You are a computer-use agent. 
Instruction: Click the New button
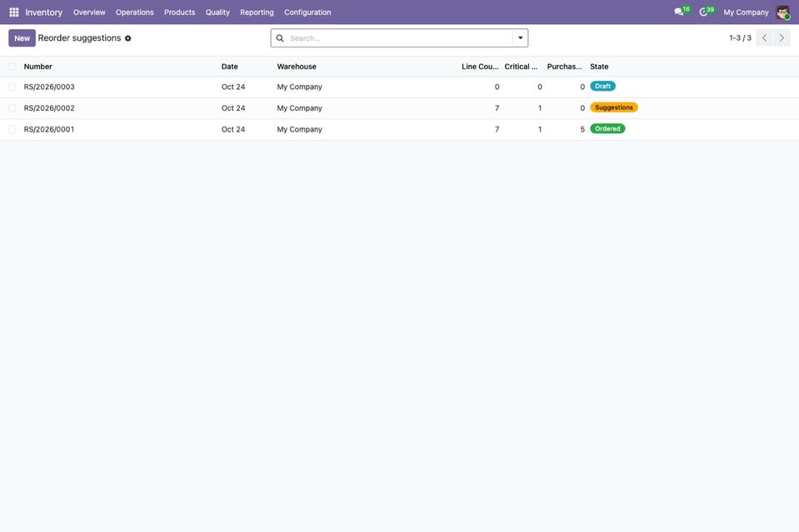(22, 38)
